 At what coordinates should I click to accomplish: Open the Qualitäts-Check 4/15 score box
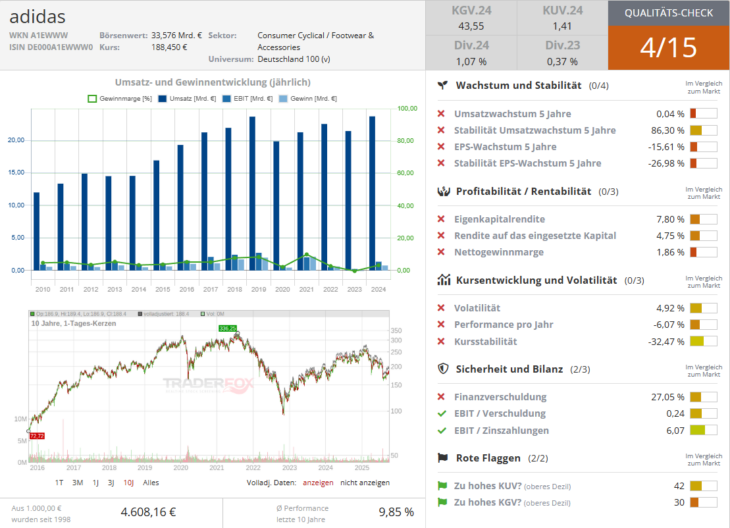coord(668,46)
